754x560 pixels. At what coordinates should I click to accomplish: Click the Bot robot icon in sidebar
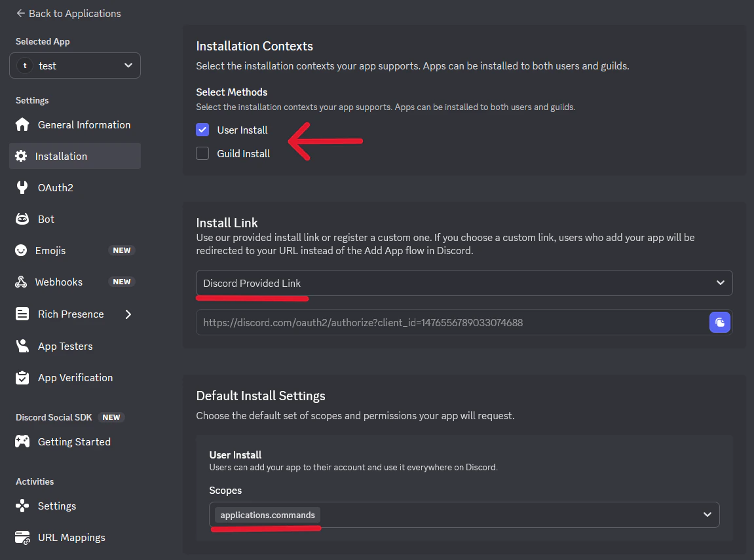pyautogui.click(x=23, y=219)
